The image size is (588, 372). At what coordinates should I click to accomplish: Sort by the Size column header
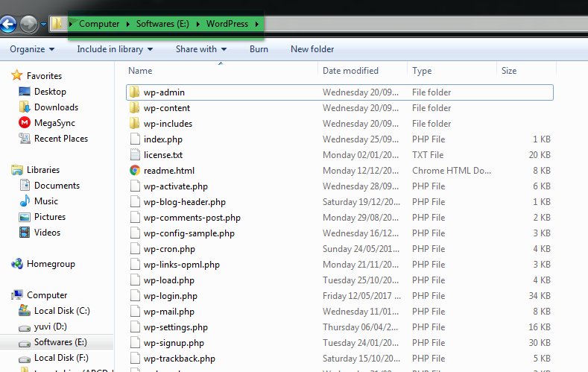pyautogui.click(x=509, y=71)
